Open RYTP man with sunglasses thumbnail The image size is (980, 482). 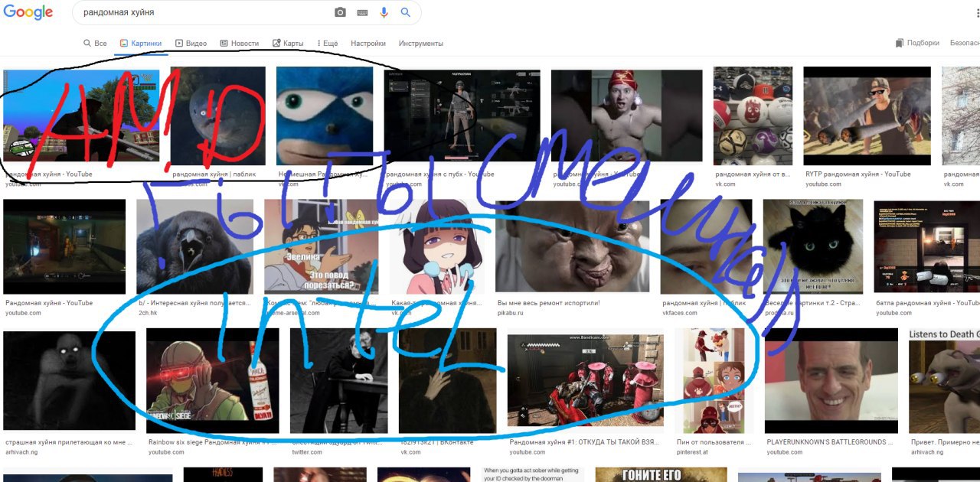click(867, 116)
